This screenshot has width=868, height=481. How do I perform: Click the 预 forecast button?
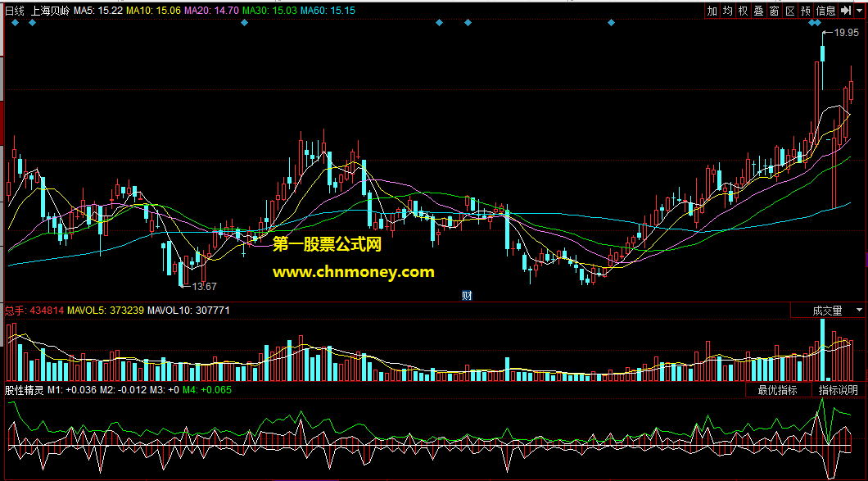pyautogui.click(x=806, y=10)
